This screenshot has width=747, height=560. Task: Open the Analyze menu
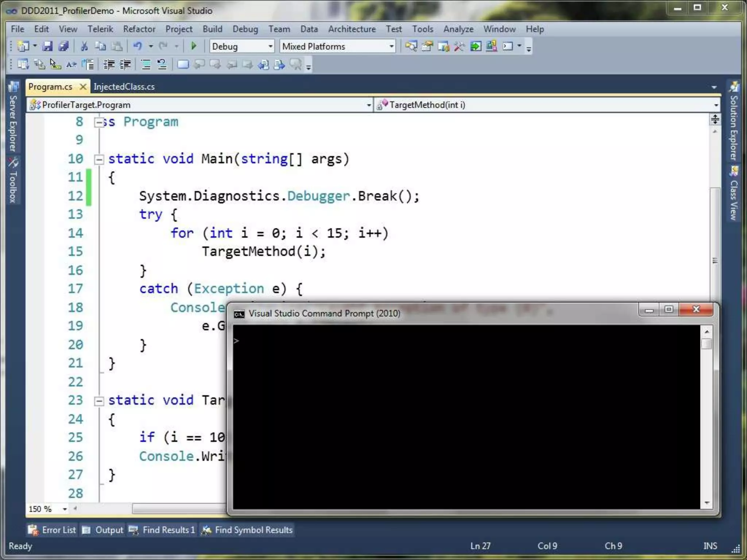458,29
